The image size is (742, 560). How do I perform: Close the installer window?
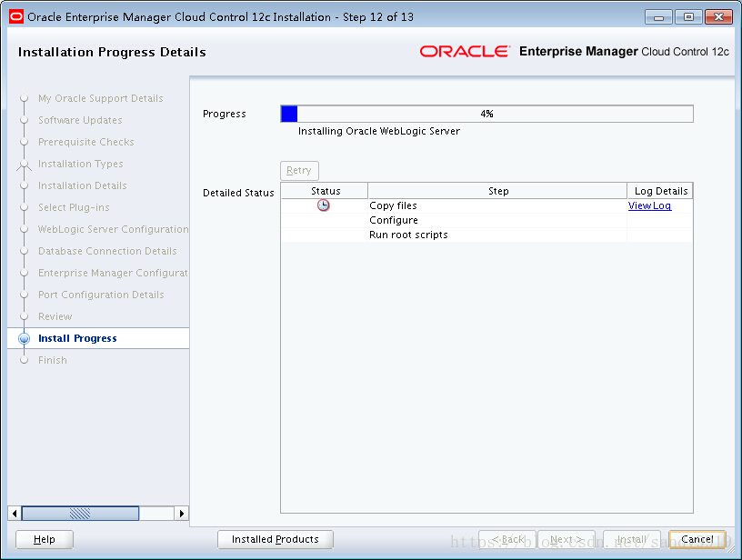pyautogui.click(x=718, y=17)
